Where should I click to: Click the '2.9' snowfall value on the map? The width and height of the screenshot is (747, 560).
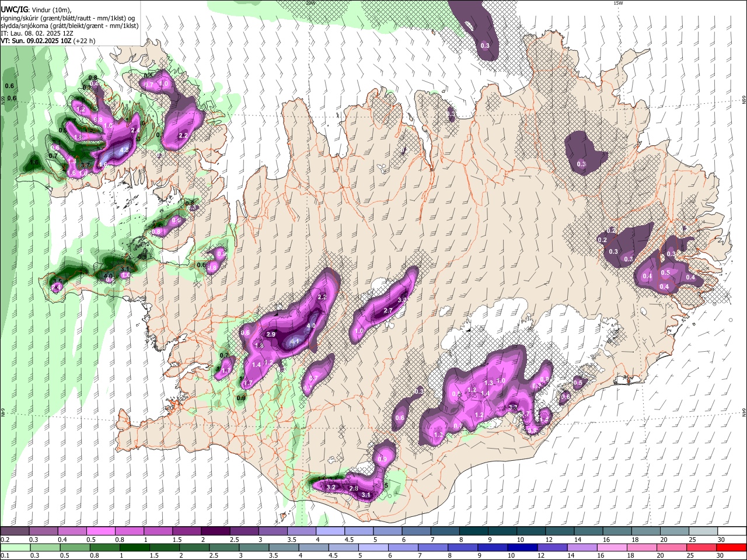[x=270, y=334]
